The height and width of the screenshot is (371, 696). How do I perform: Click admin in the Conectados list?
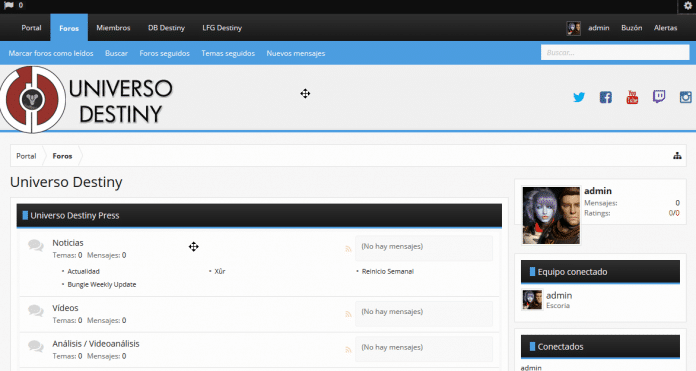tap(531, 367)
